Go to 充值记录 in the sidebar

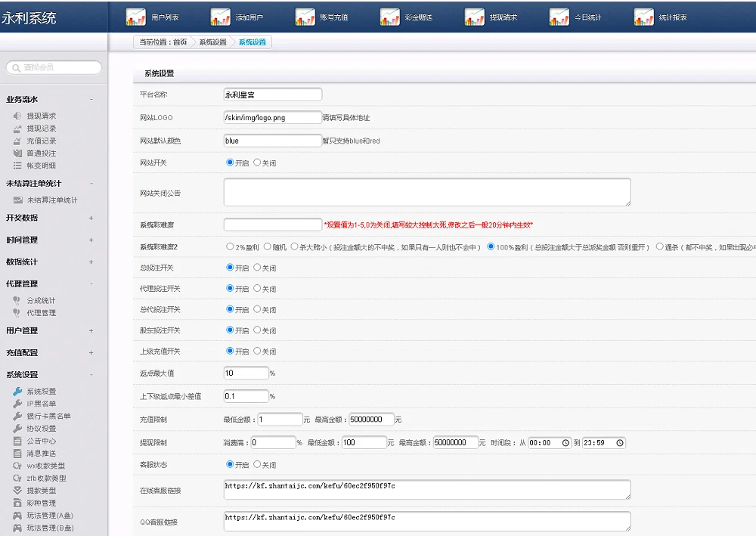tap(41, 141)
